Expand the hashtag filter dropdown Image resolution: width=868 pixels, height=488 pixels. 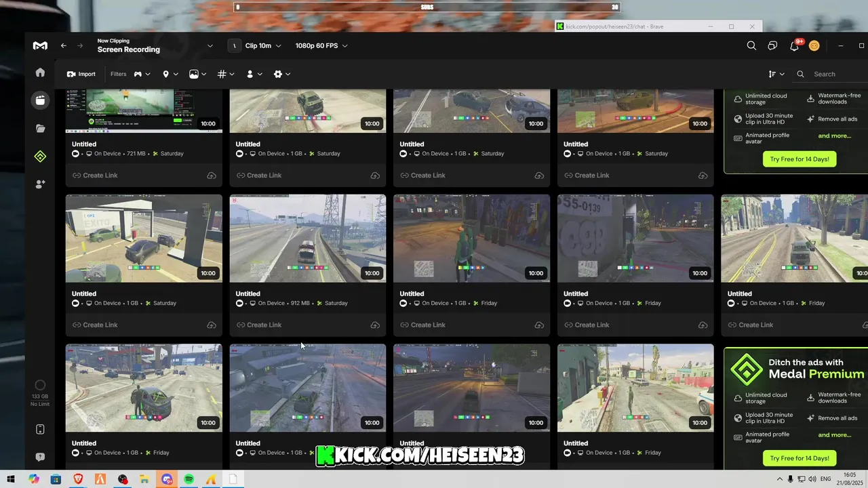pyautogui.click(x=226, y=74)
